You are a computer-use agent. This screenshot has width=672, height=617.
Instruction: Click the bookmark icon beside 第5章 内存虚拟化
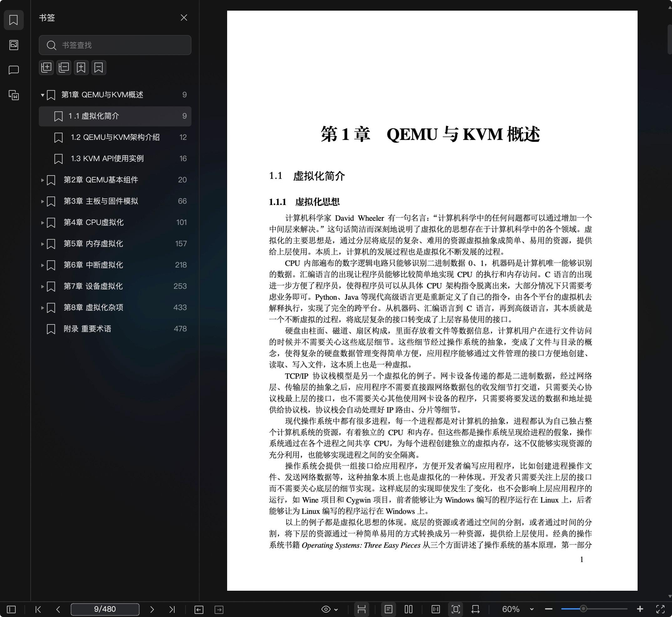click(51, 244)
